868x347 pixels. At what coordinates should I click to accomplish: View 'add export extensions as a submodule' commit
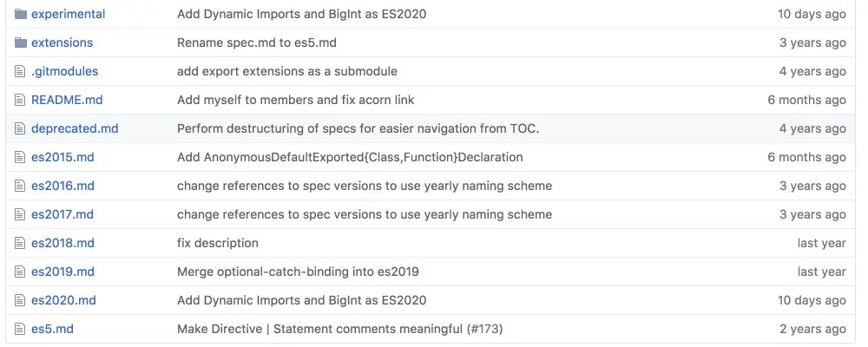[x=287, y=71]
